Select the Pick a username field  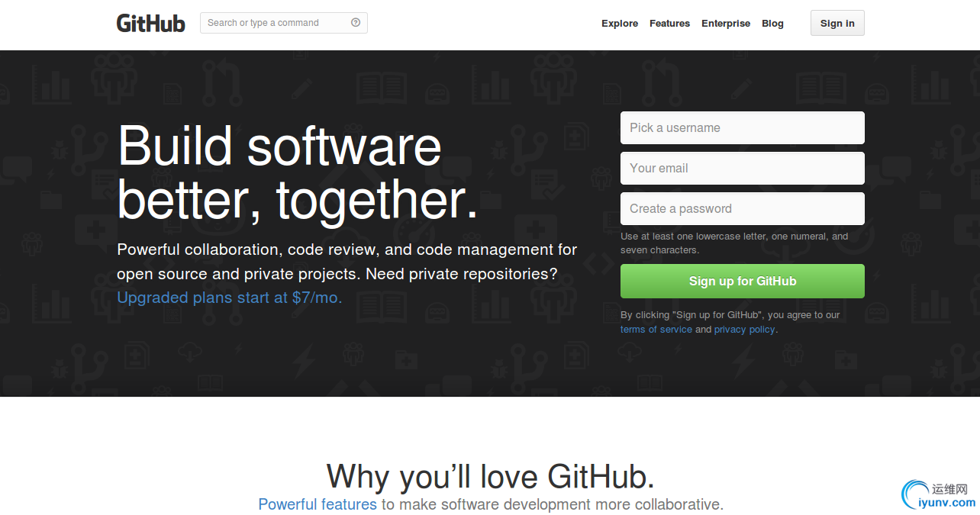[x=743, y=127]
